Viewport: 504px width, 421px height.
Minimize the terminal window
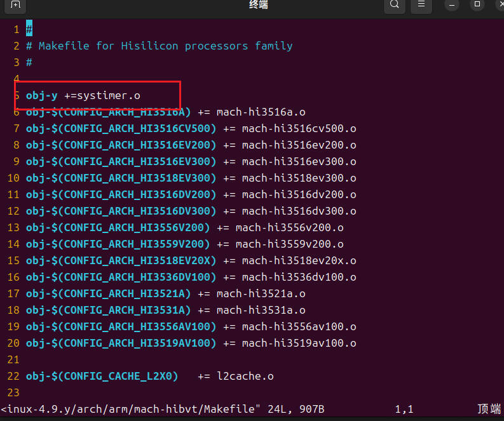point(453,5)
